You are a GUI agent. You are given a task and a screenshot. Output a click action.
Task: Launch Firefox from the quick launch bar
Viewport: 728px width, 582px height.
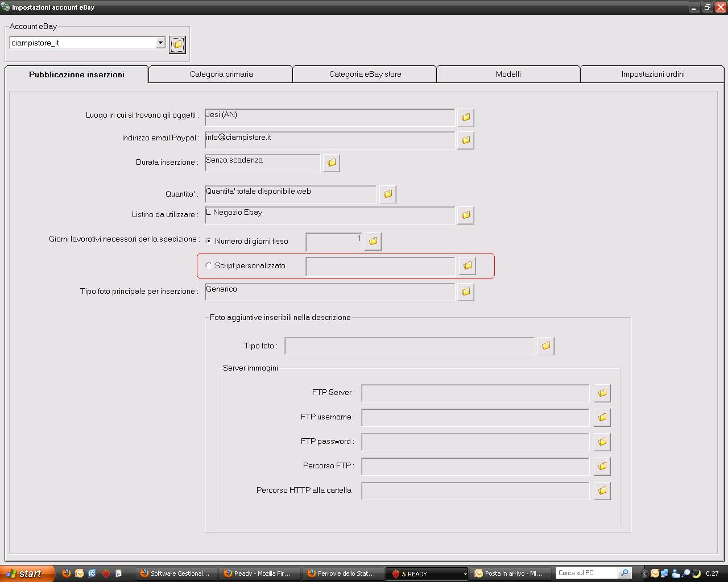click(x=67, y=573)
